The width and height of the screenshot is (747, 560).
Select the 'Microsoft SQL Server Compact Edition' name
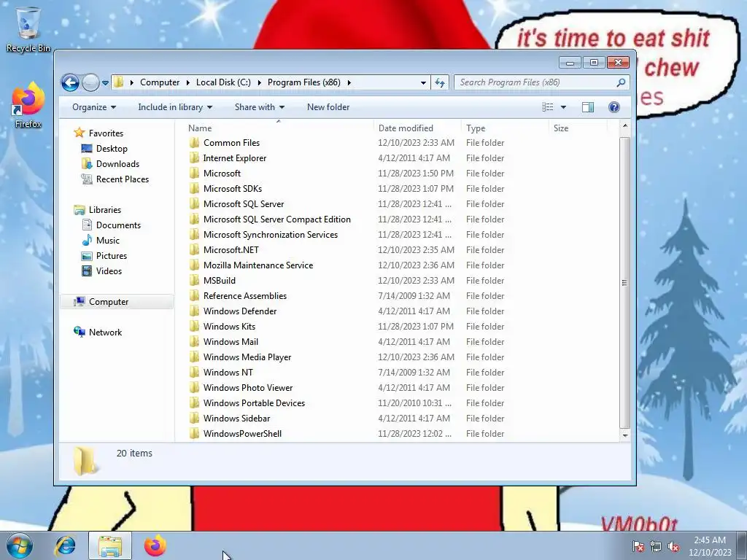276,219
